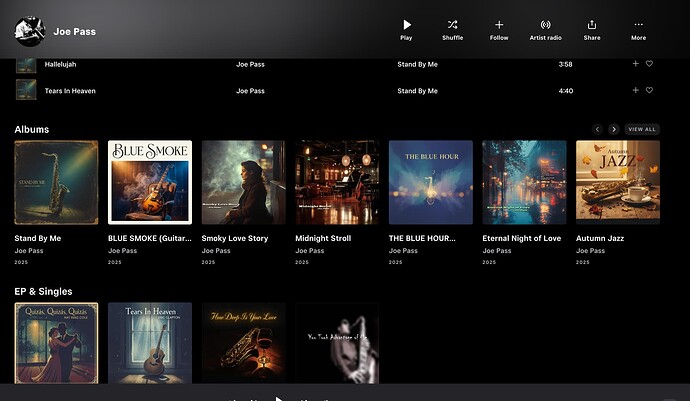Click the Joe Pass artist avatar
This screenshot has height=401, width=690.
point(30,30)
